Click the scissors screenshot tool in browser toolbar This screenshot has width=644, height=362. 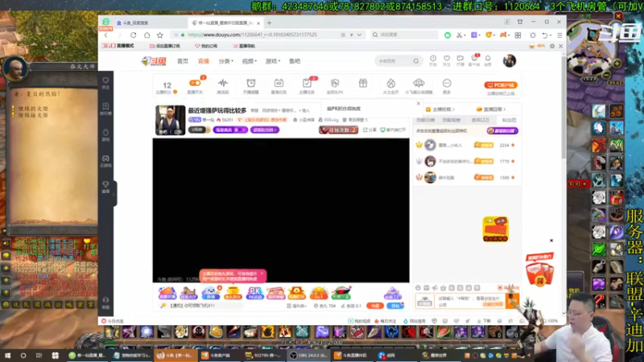[459, 35]
